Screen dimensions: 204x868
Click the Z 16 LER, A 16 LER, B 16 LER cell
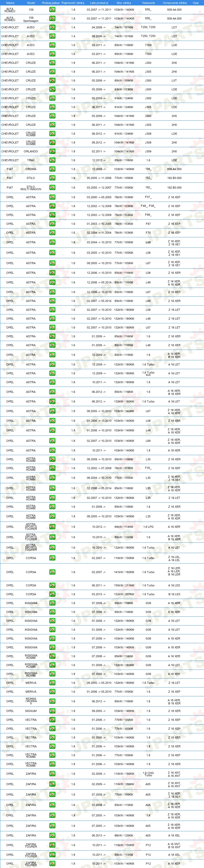tap(174, 572)
